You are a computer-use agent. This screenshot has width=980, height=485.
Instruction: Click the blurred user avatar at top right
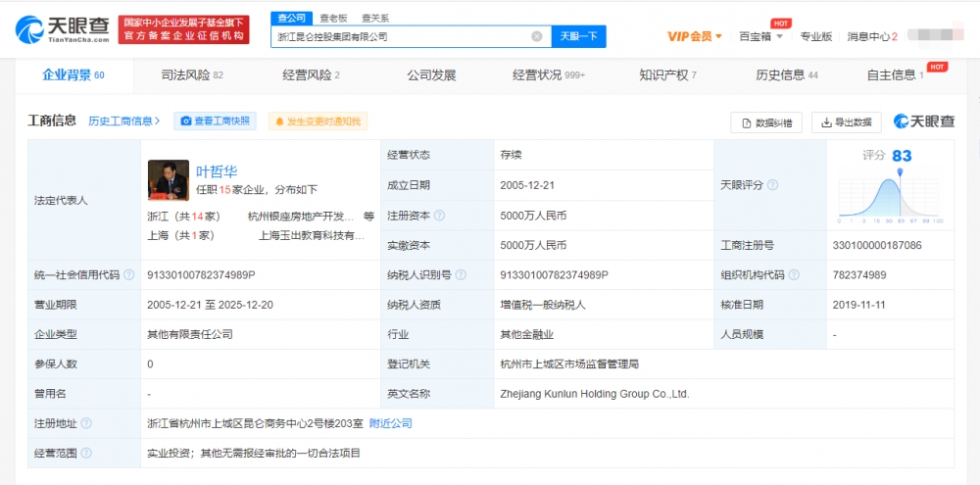(x=935, y=35)
